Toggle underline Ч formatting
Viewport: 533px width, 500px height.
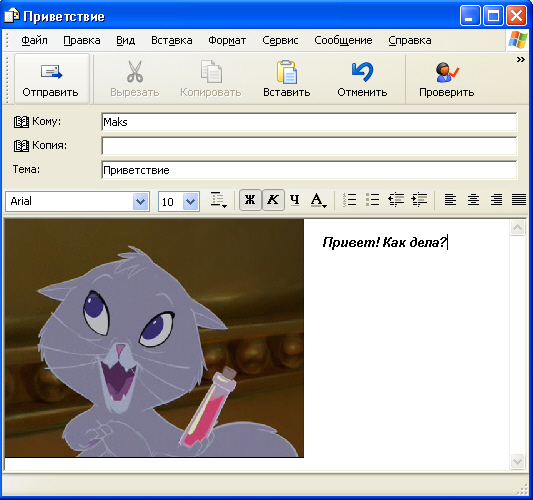click(x=295, y=200)
